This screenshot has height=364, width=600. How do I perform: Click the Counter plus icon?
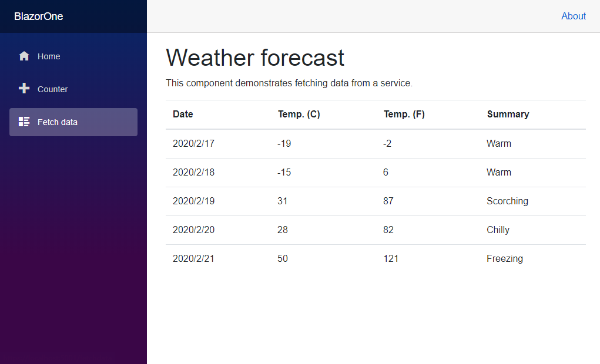click(x=24, y=88)
